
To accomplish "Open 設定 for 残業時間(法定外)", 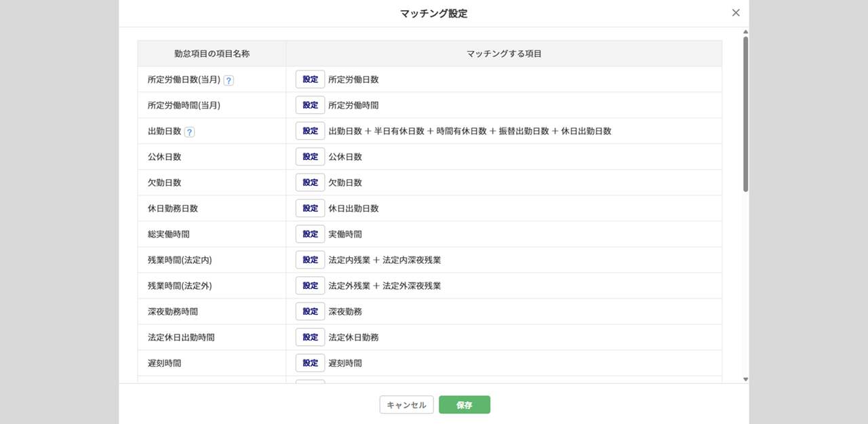I will (310, 286).
